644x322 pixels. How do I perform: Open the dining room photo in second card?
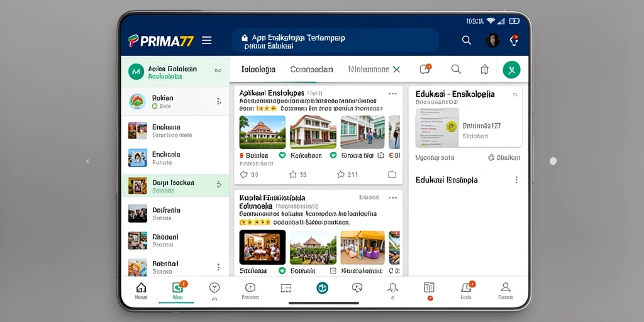(x=262, y=247)
